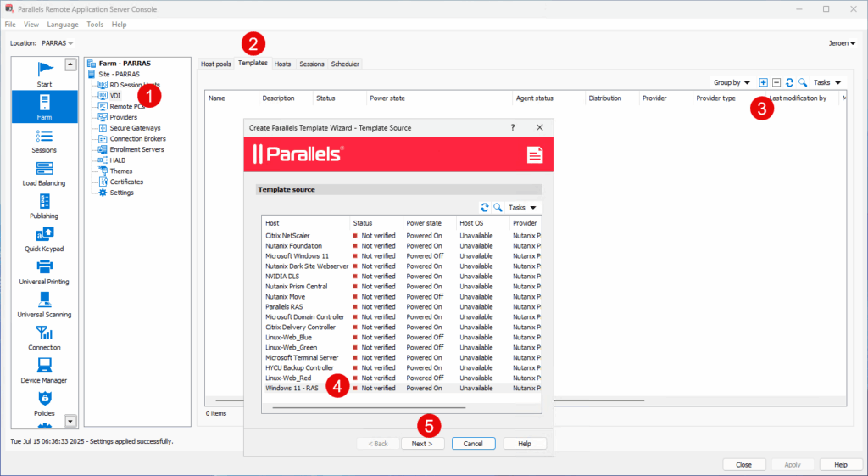Open the Policies category

point(44,403)
